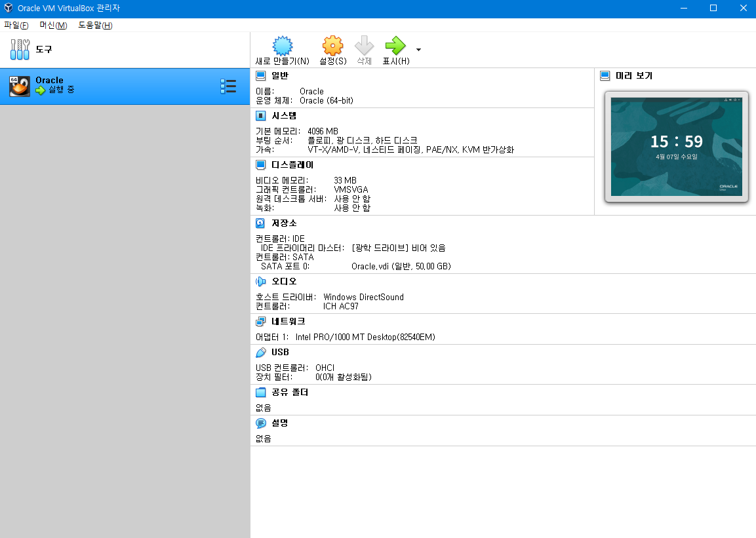Click the boot order 플로피, 광 디스크, 하드 디스크
The image size is (756, 538).
coord(363,140)
